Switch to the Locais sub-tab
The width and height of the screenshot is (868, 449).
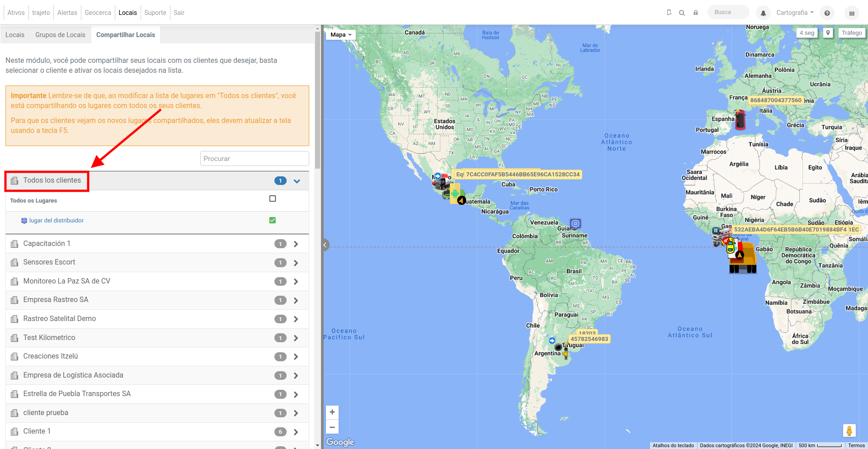pyautogui.click(x=15, y=35)
